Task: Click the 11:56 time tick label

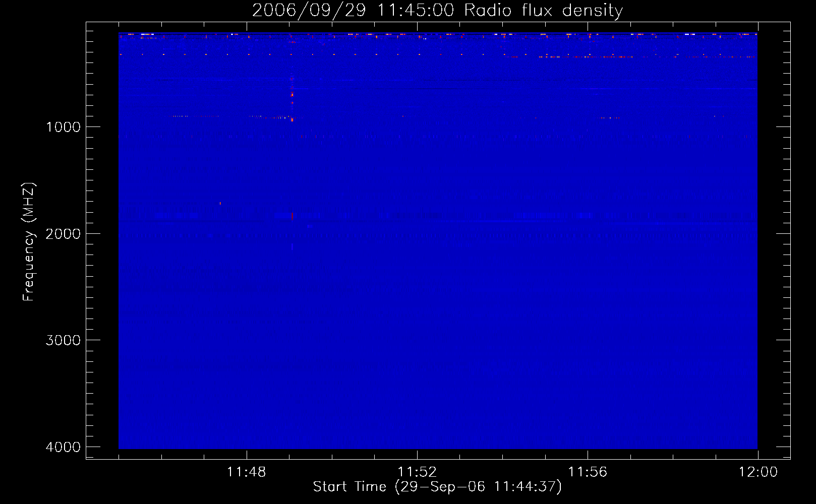Action: pyautogui.click(x=588, y=472)
